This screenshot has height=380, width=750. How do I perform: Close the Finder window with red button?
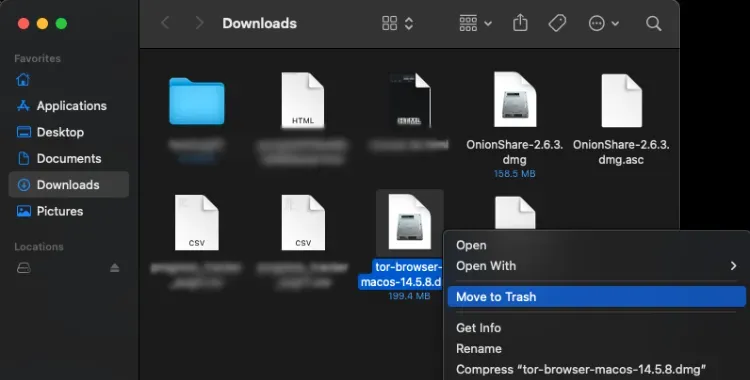tap(23, 23)
